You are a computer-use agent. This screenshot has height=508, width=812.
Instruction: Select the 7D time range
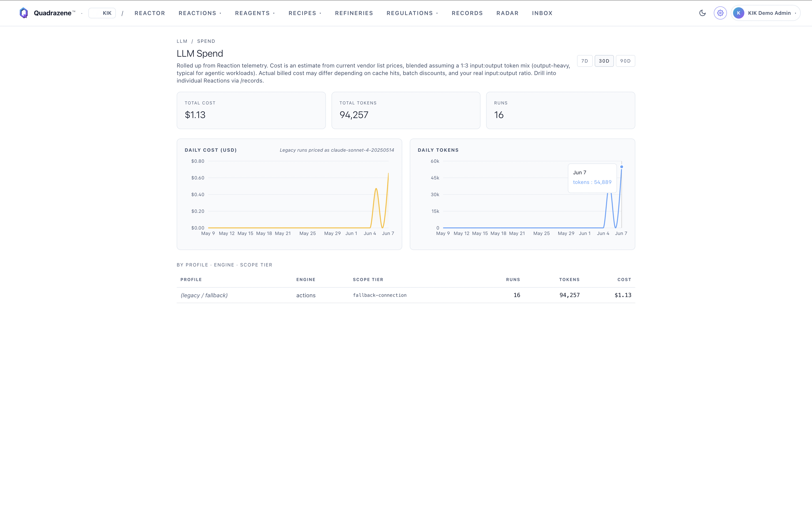click(585, 61)
